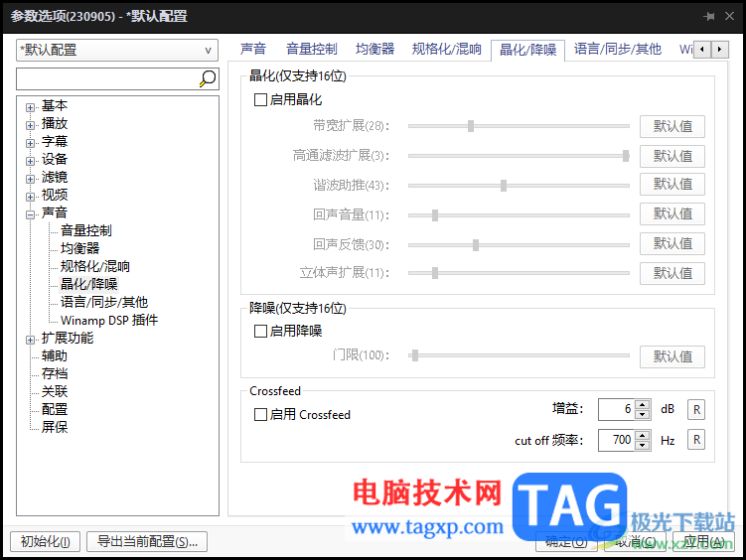
Task: Click the 高通滤波扩展 slider handle
Action: click(x=626, y=156)
